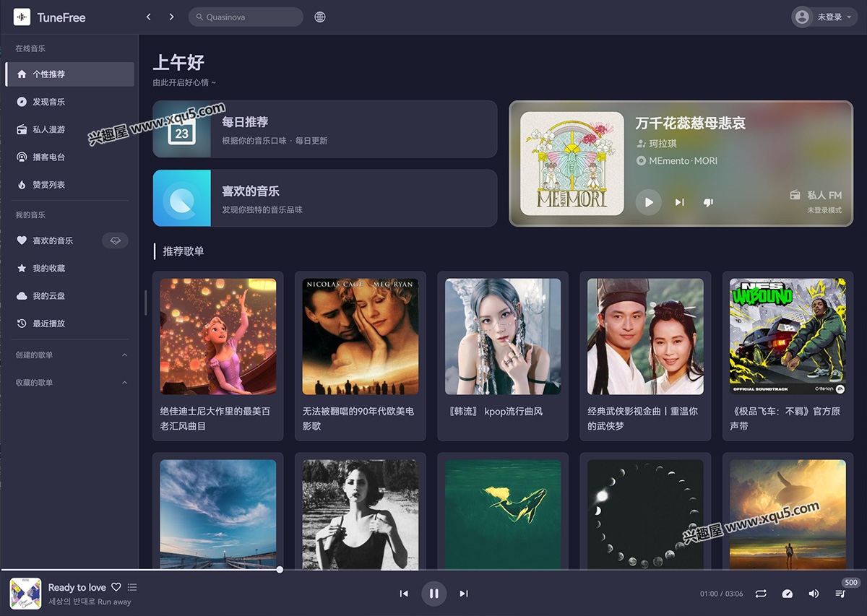Click the globe icon beside the search
The width and height of the screenshot is (867, 616).
320,17
